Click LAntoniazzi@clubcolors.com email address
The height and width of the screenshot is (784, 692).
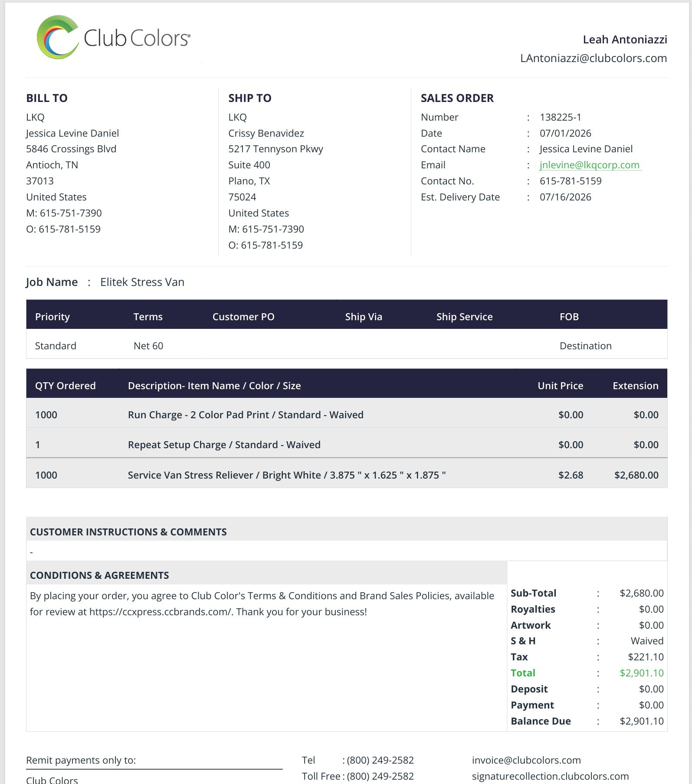click(594, 58)
